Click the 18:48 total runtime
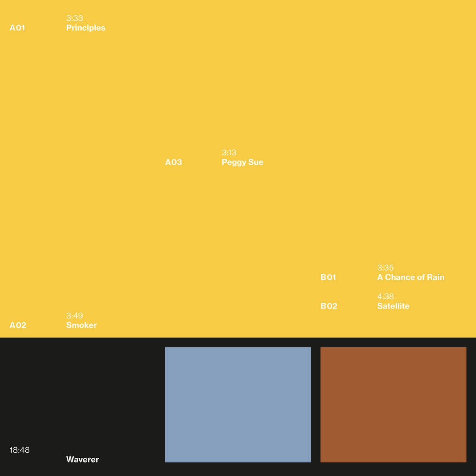 [20, 450]
